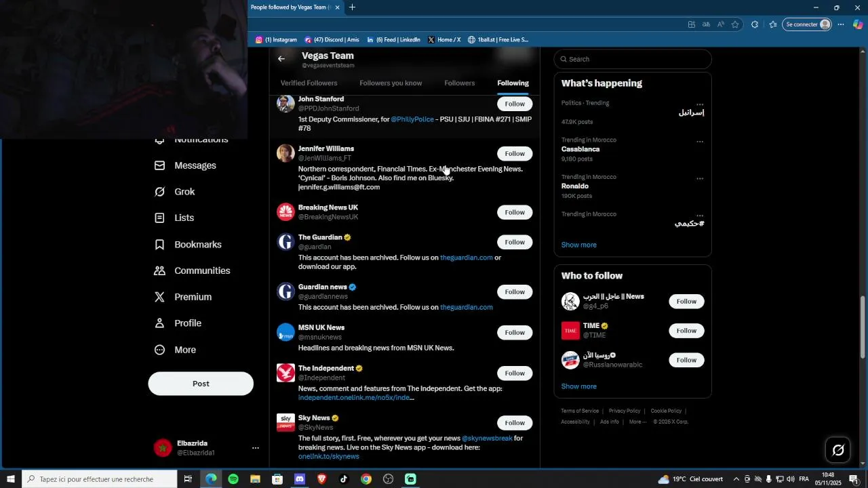
Task: Follow The Guardian
Action: pos(515,242)
